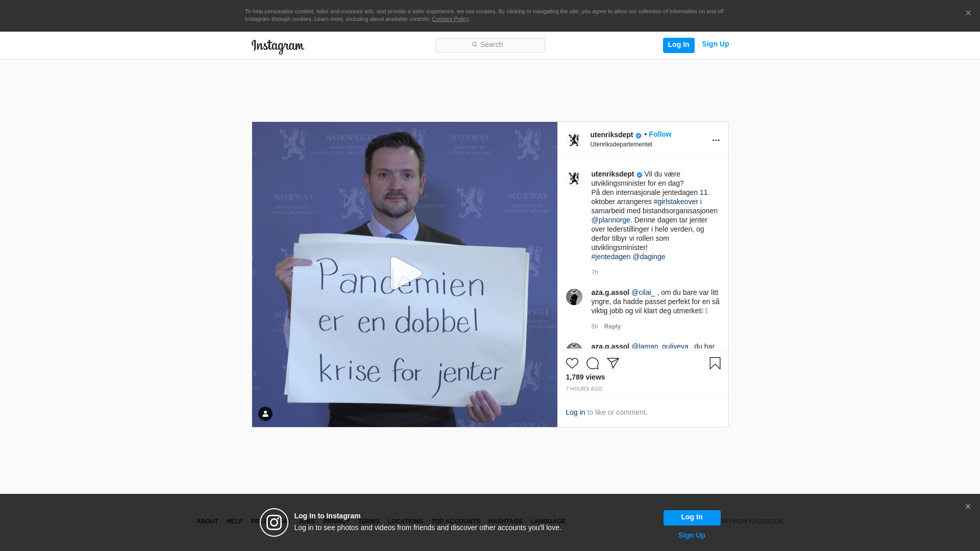Viewport: 980px width, 551px height.
Task: Open the three-dot more options menu
Action: pos(716,140)
